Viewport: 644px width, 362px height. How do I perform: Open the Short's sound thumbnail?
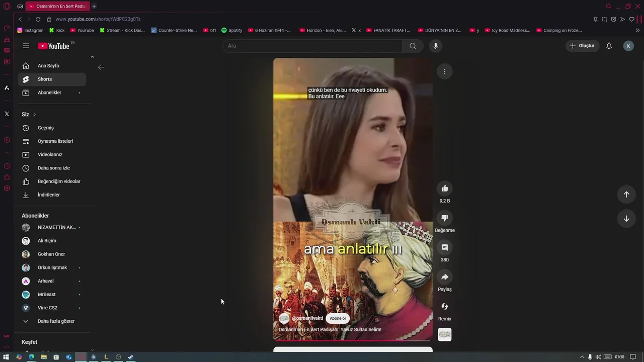[x=445, y=334]
